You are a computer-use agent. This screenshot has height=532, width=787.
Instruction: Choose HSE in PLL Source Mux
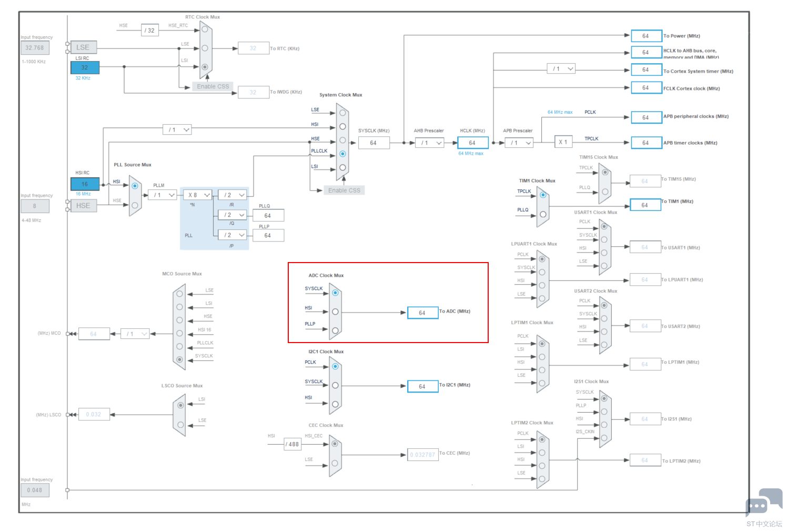pos(135,205)
